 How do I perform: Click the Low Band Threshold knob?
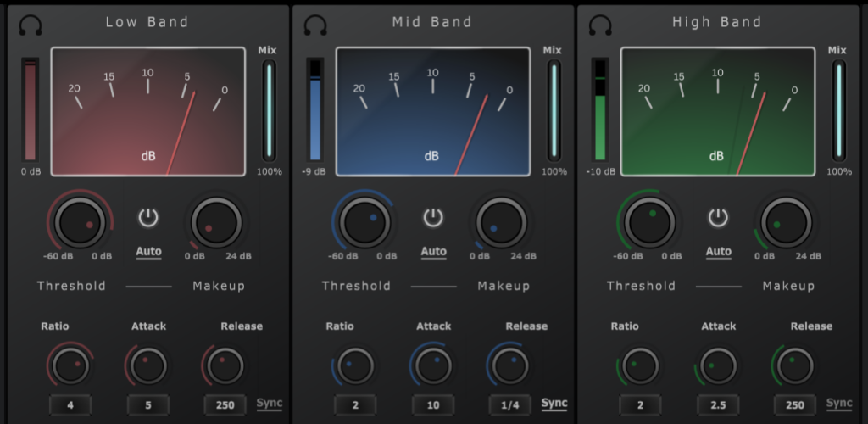pos(79,222)
